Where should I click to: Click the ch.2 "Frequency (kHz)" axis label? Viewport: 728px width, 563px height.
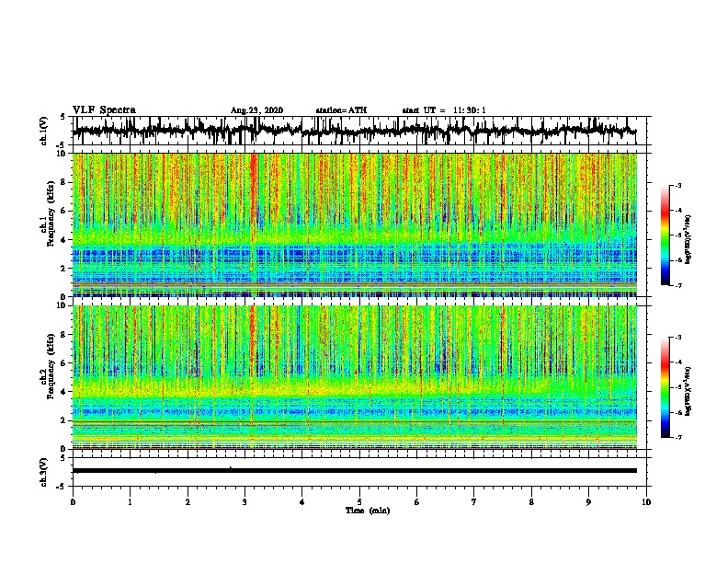click(51, 366)
